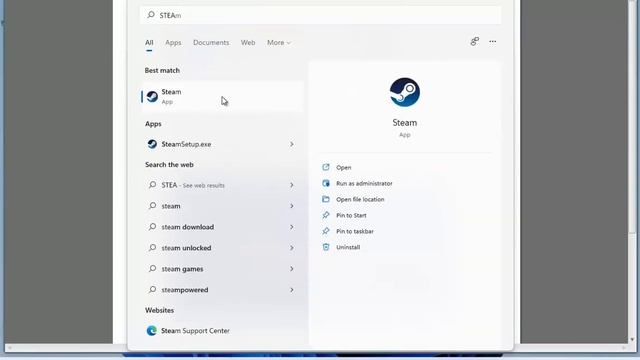Choose Open file location
The width and height of the screenshot is (640, 360).
pyautogui.click(x=360, y=199)
